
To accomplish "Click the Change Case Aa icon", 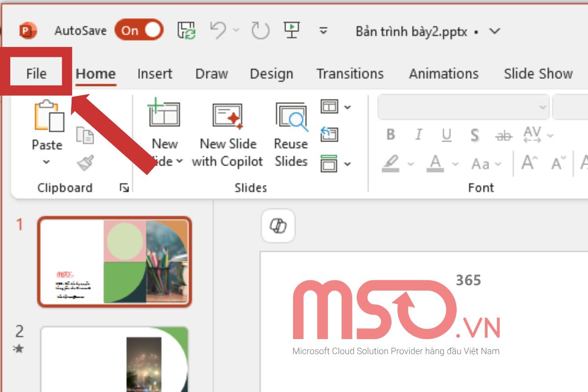I will (481, 164).
